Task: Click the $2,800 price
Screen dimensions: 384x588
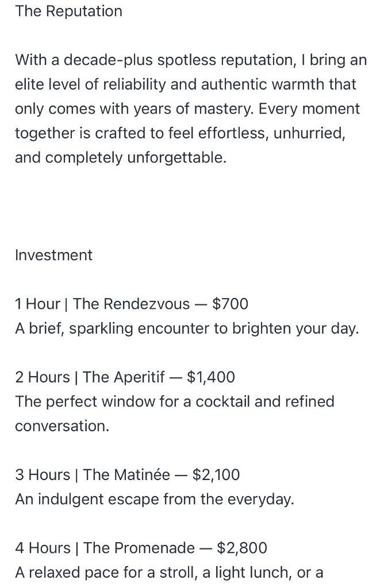Action: pyautogui.click(x=241, y=548)
